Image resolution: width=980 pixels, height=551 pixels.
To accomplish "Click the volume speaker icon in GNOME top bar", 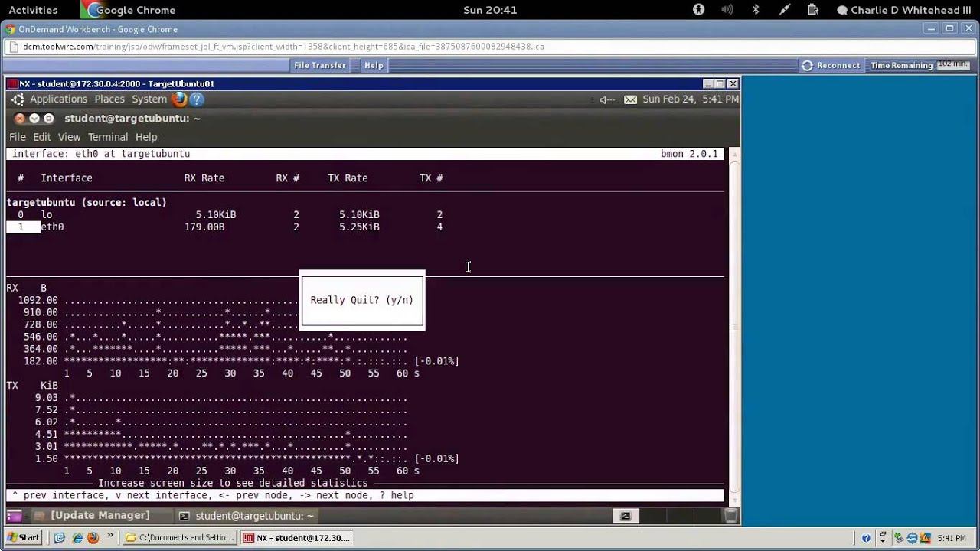I will coord(728,10).
